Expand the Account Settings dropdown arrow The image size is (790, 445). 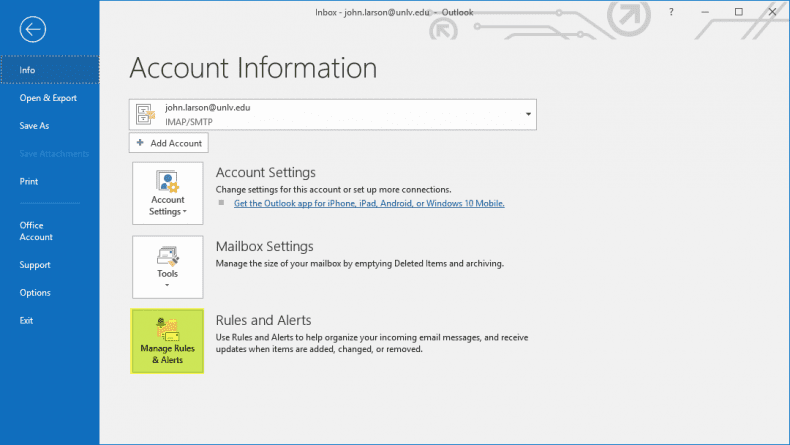[185, 212]
